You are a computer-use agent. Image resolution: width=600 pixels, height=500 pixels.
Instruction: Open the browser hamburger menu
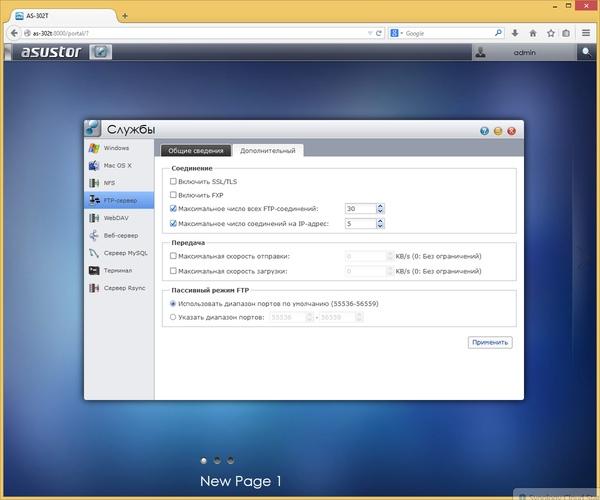click(x=586, y=33)
